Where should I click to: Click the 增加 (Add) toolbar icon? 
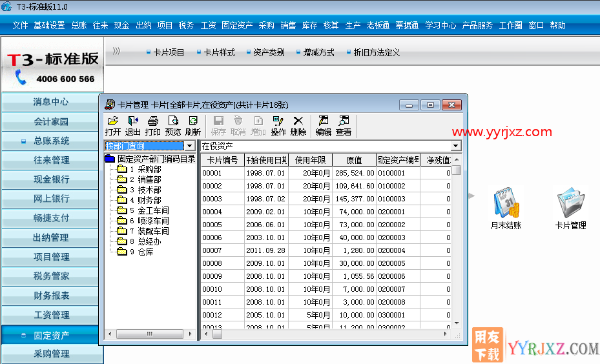258,126
